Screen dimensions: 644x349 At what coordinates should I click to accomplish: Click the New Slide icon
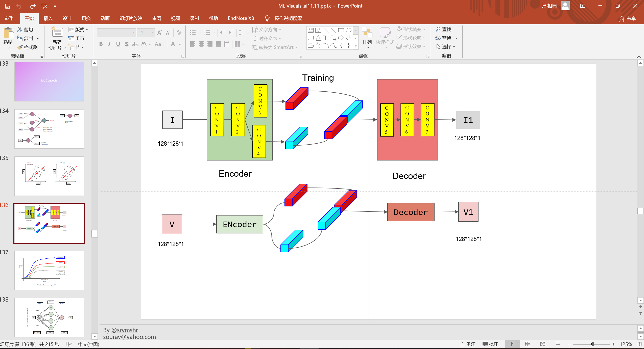(57, 32)
